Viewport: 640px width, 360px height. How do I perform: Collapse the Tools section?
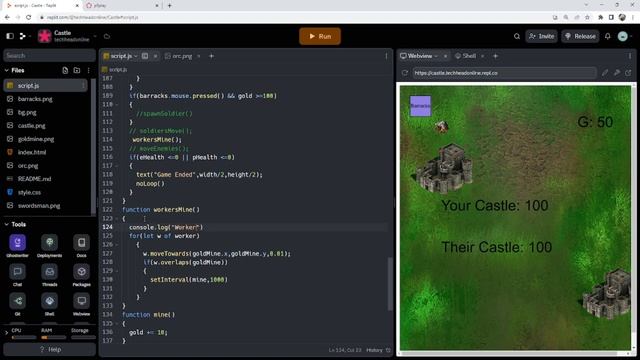click(x=7, y=224)
